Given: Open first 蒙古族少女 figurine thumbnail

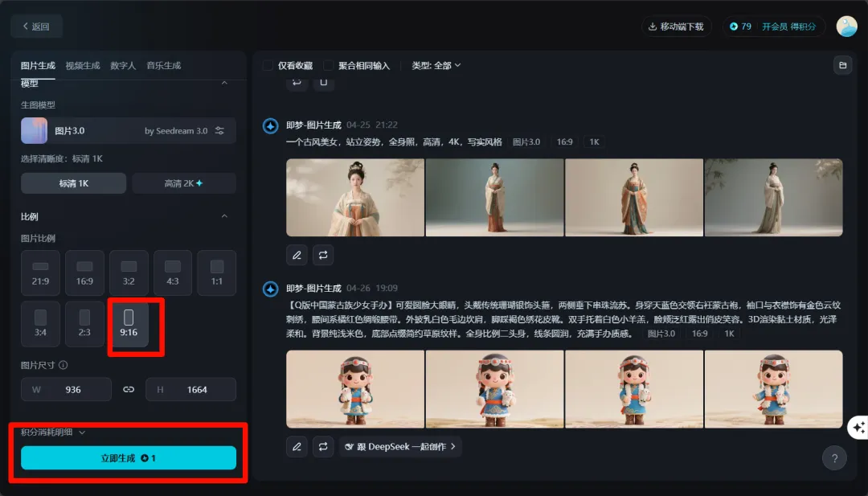Looking at the screenshot, I should coord(355,389).
